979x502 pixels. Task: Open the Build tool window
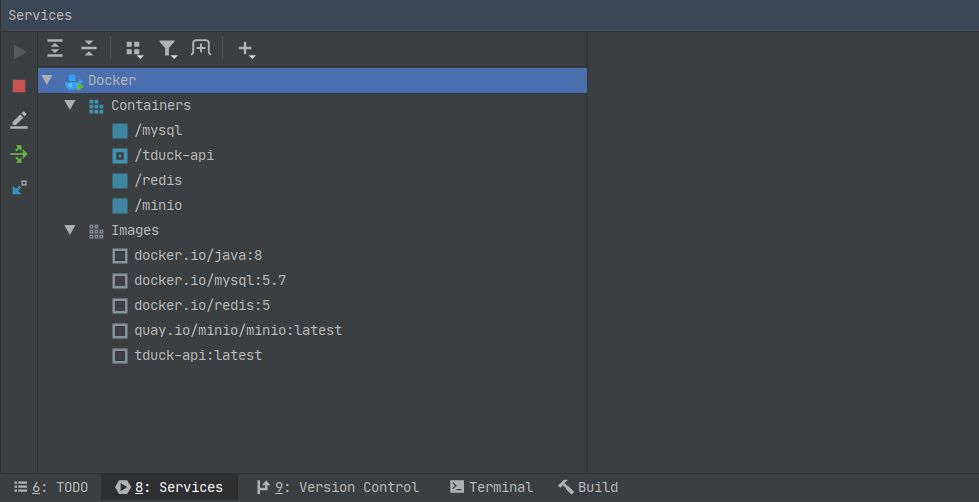click(588, 487)
